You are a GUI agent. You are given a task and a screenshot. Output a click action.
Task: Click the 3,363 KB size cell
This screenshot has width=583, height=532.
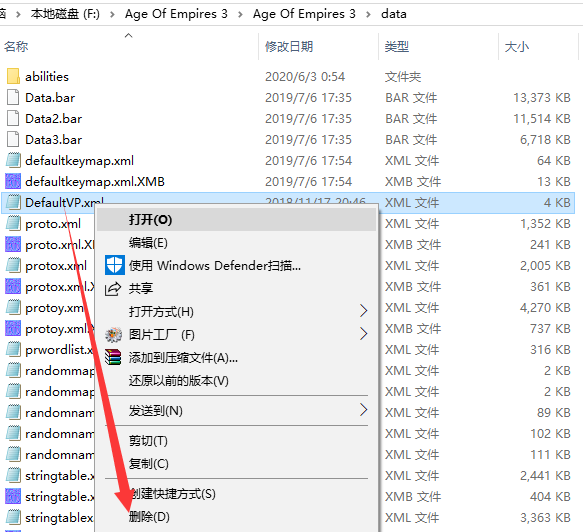tap(545, 518)
